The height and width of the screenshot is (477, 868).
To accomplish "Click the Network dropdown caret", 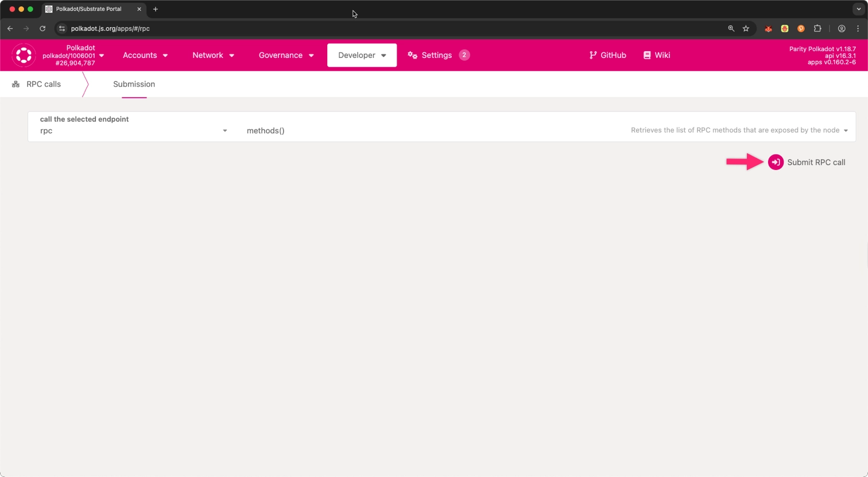I will (232, 56).
